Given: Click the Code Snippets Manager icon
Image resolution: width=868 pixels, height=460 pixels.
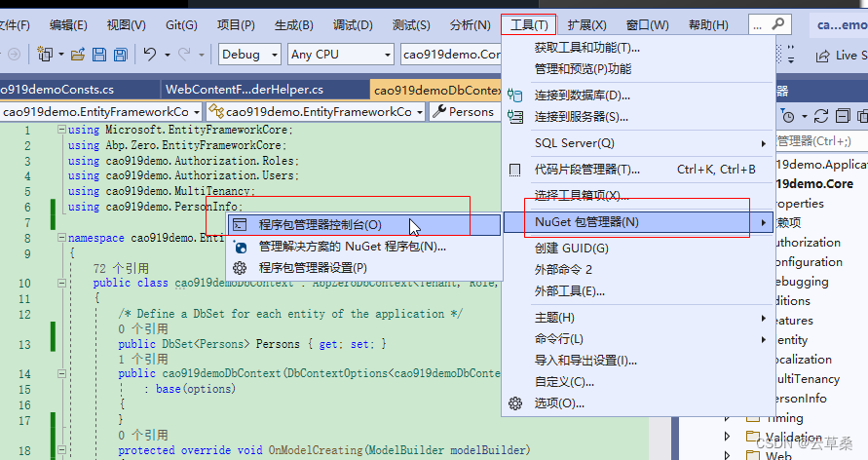Looking at the screenshot, I should coord(514,170).
